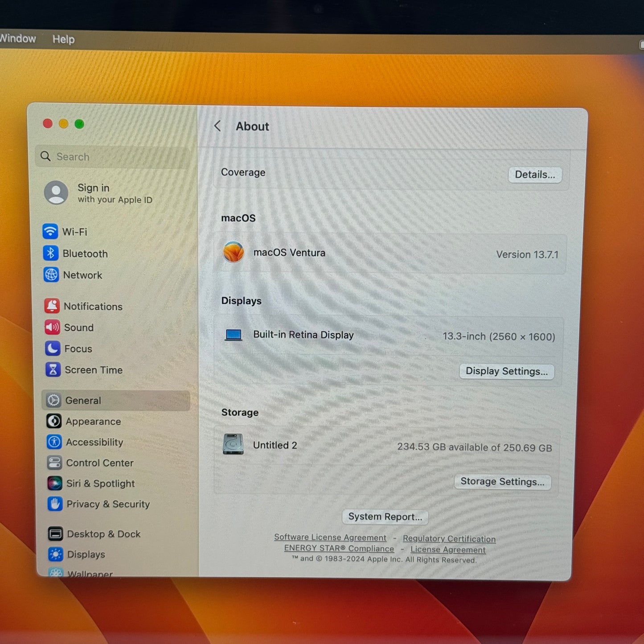The height and width of the screenshot is (644, 644).
Task: Click the Untitled 2 disk icon
Action: pyautogui.click(x=233, y=444)
